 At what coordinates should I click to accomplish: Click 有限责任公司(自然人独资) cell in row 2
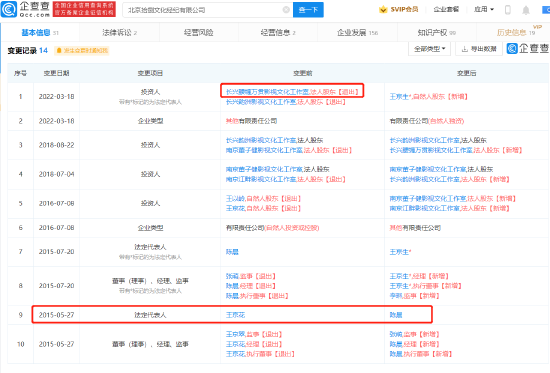427,121
